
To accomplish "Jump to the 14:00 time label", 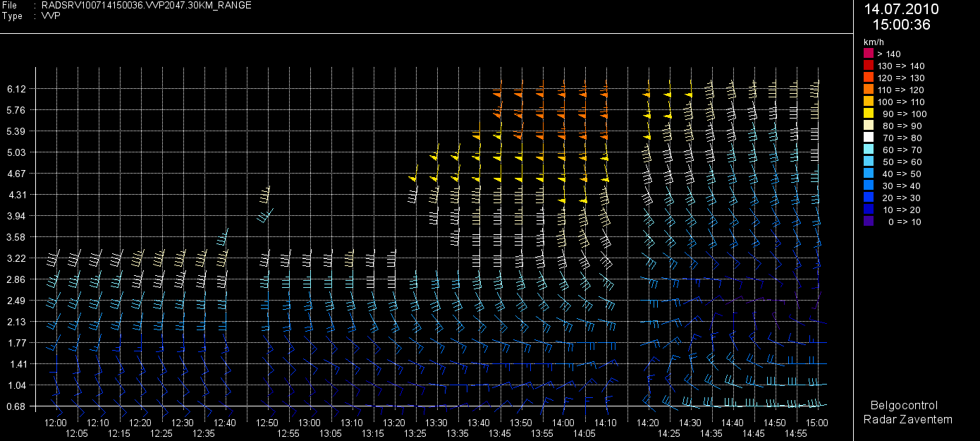I will (563, 423).
